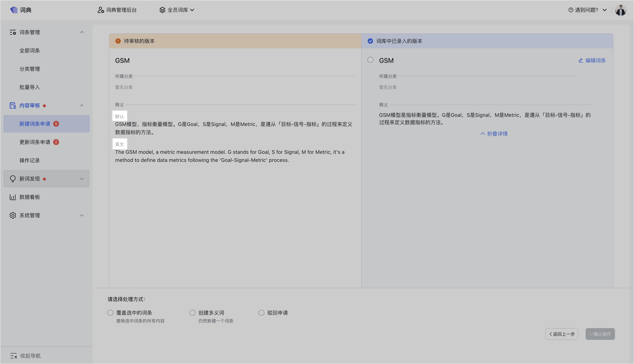Click 请选择处理方式 label
Image resolution: width=634 pixels, height=364 pixels.
(x=126, y=299)
